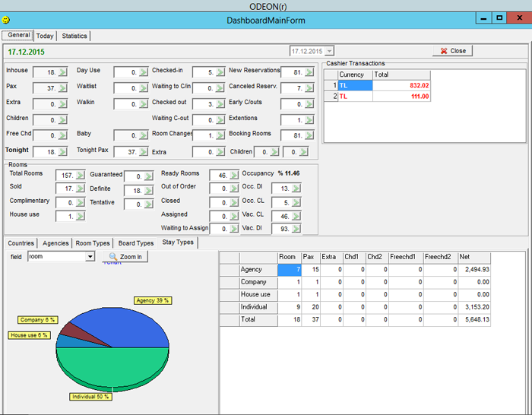Open the Board Types tab
The width and height of the screenshot is (532, 415).
click(x=136, y=243)
